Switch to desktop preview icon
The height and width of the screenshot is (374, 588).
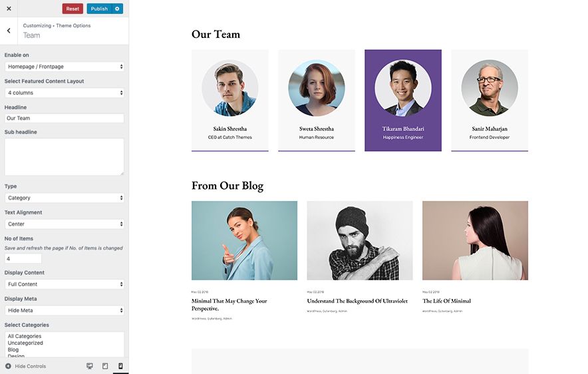[90, 366]
